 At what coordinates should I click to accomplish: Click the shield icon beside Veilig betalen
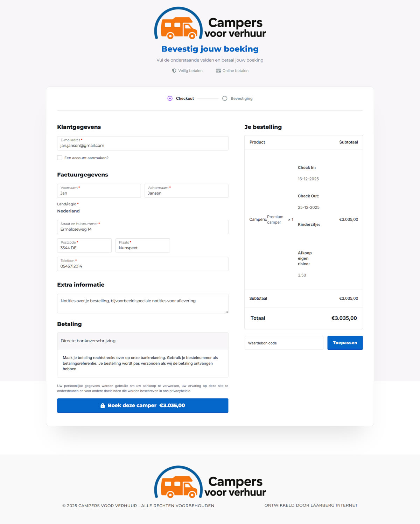click(174, 71)
